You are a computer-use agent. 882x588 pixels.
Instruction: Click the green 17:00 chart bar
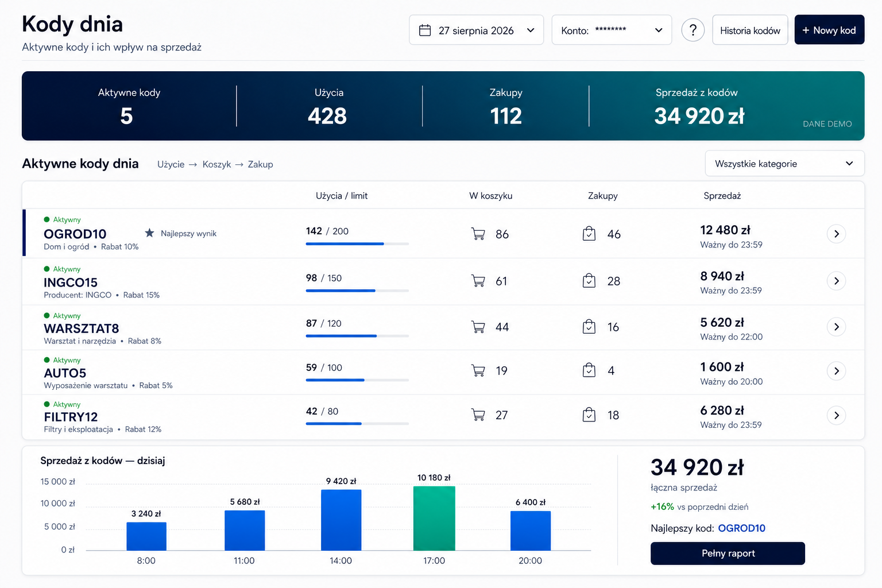pos(434,518)
